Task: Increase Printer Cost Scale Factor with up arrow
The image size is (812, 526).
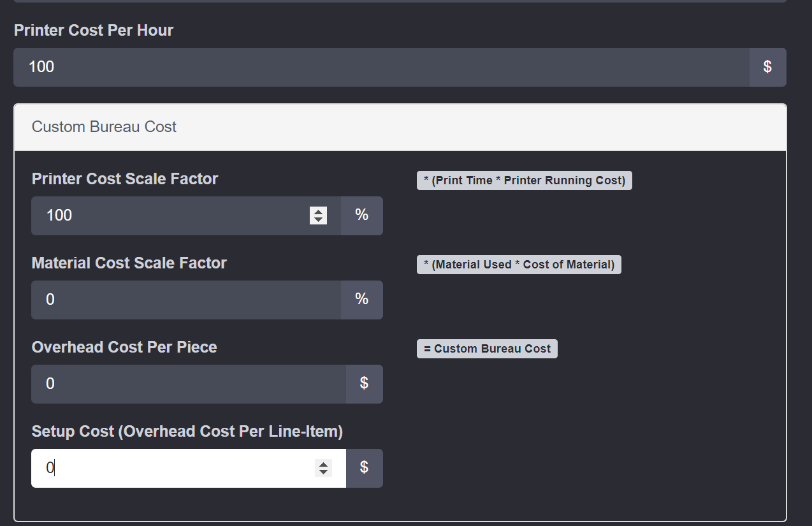Action: (318, 212)
